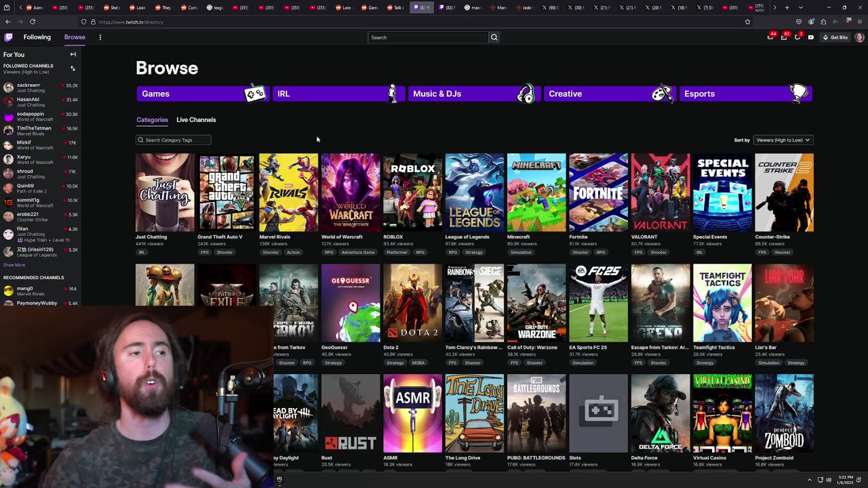The width and height of the screenshot is (868, 488).
Task: Open Grand Theft Auto V box art
Action: (226, 192)
